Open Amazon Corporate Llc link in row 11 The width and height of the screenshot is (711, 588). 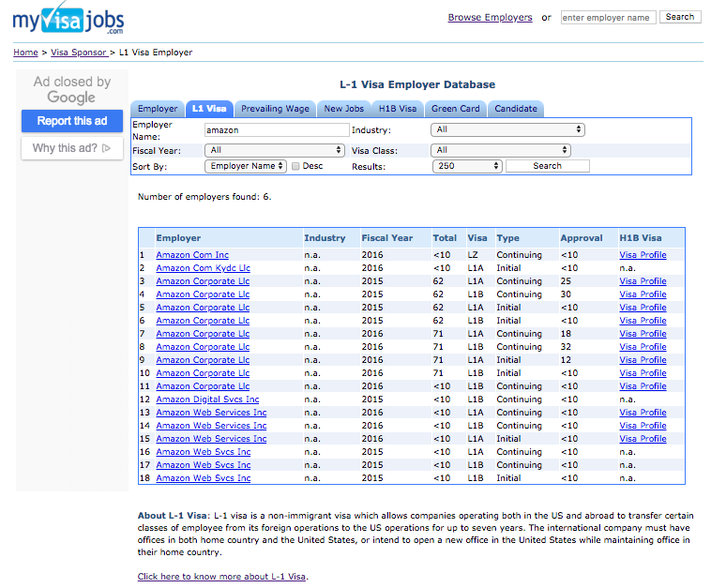[203, 386]
